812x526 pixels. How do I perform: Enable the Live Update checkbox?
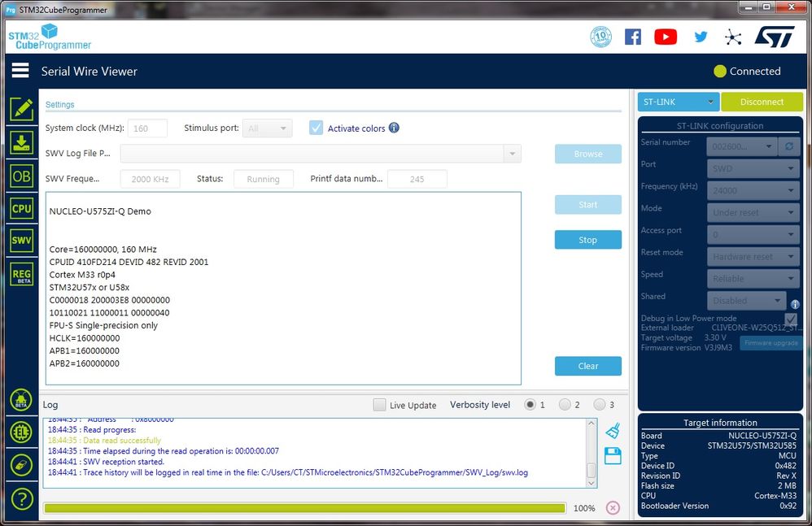pyautogui.click(x=380, y=404)
